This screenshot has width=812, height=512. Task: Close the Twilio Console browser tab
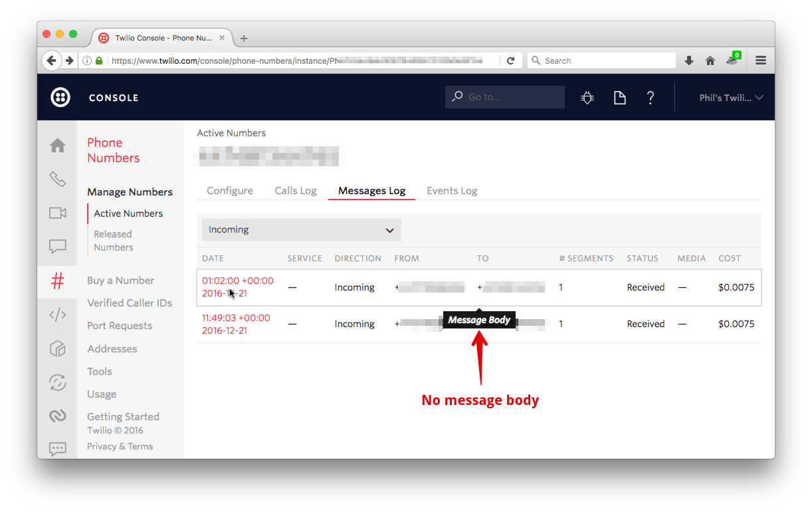223,38
